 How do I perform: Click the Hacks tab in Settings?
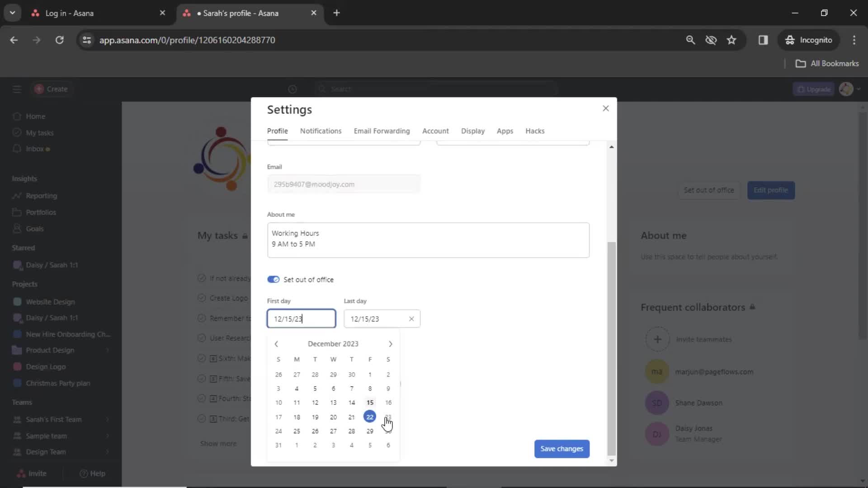coord(535,131)
